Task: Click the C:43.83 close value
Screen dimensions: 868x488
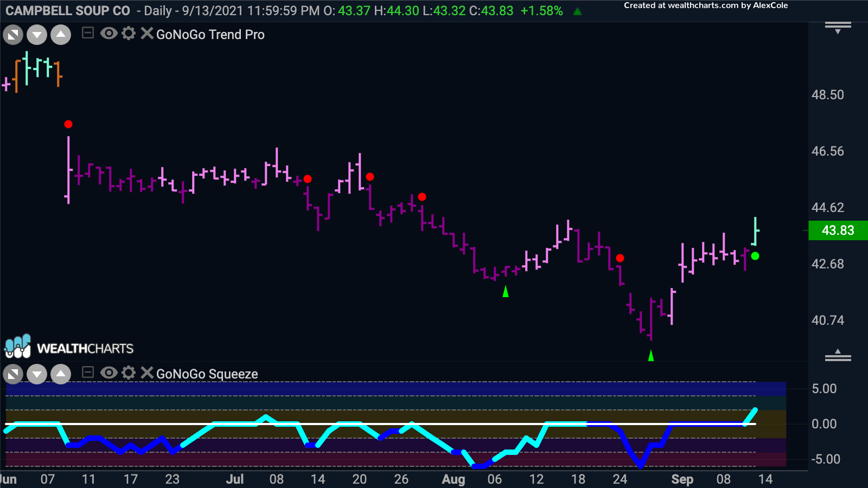Action: [491, 11]
